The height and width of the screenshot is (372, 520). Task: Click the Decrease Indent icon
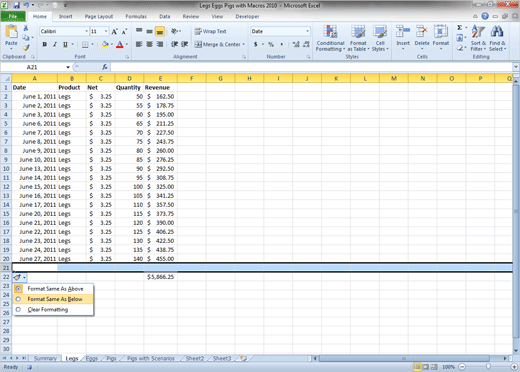point(174,44)
